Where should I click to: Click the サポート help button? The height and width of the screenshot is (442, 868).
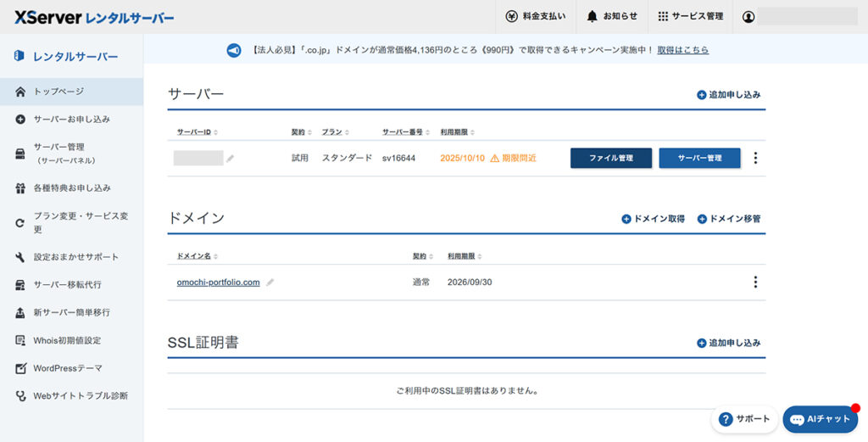point(744,419)
